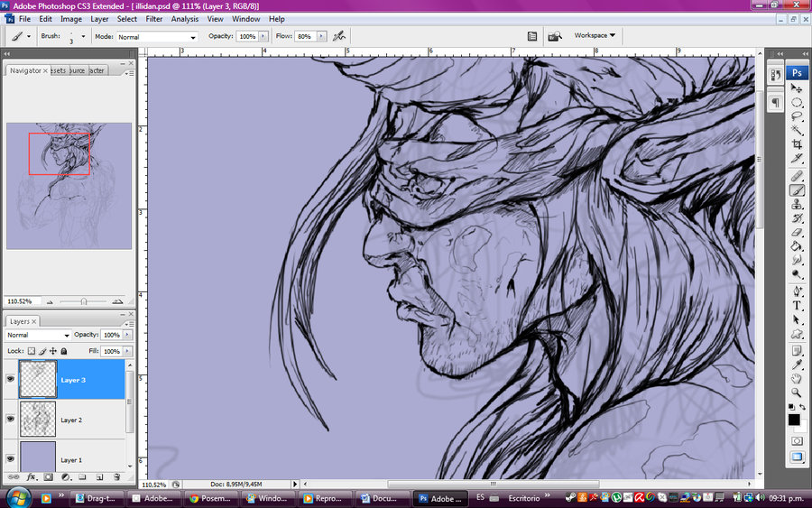The image size is (812, 508).
Task: Toggle lock image pixels
Action: (x=42, y=351)
